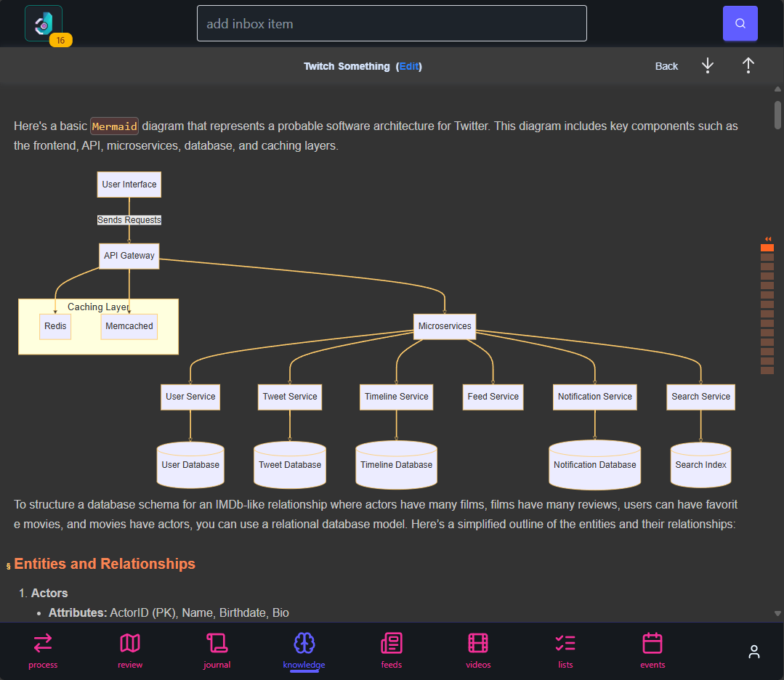Click the User Service node
Image resolution: width=784 pixels, height=680 pixels.
190,397
